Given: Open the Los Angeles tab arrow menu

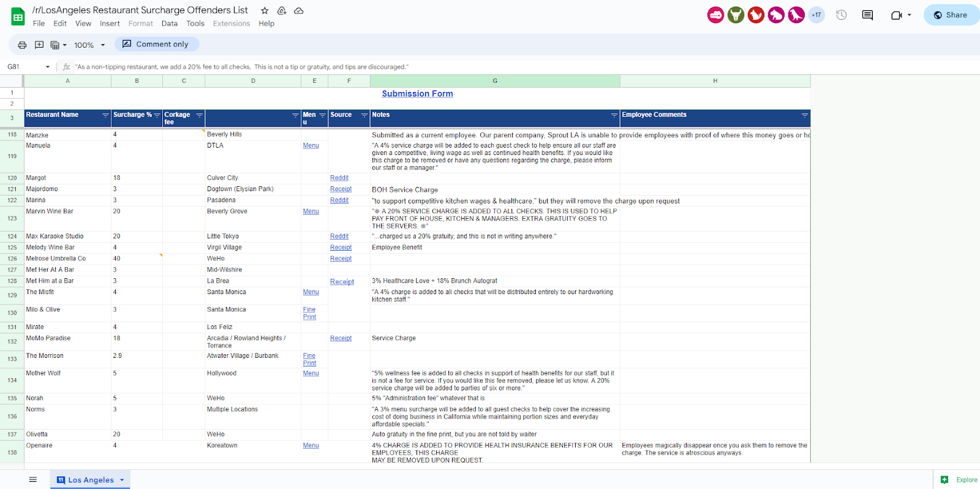Looking at the screenshot, I should tap(122, 480).
